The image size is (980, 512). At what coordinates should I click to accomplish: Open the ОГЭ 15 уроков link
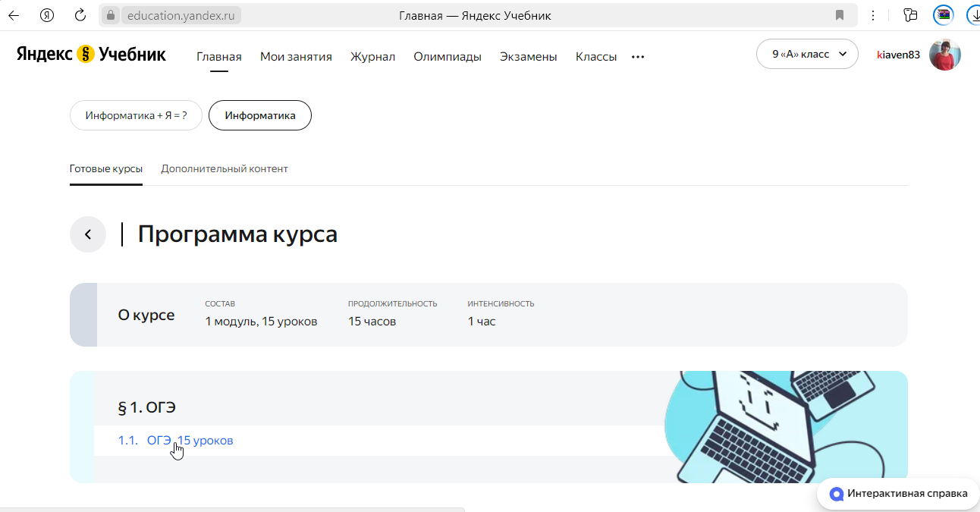click(x=190, y=441)
